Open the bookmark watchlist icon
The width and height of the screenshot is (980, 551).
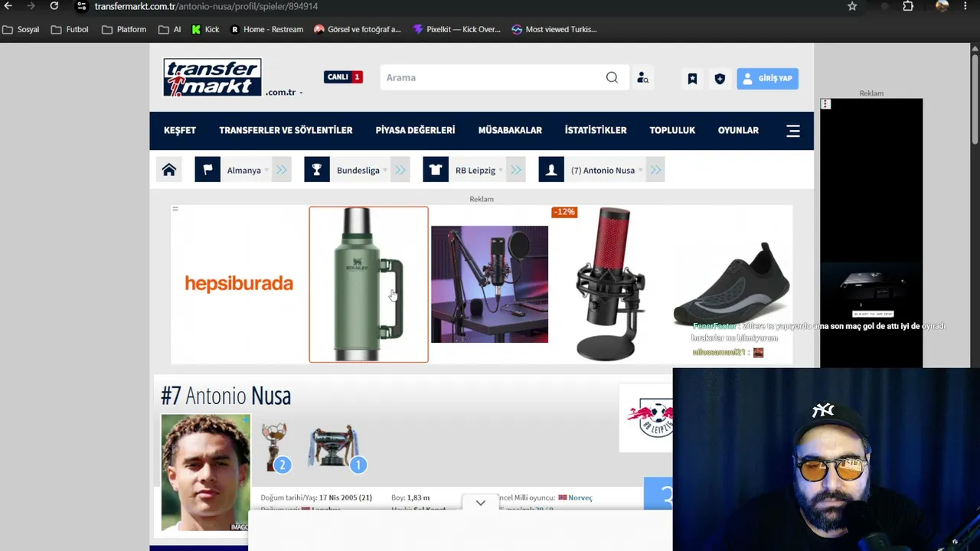point(692,78)
